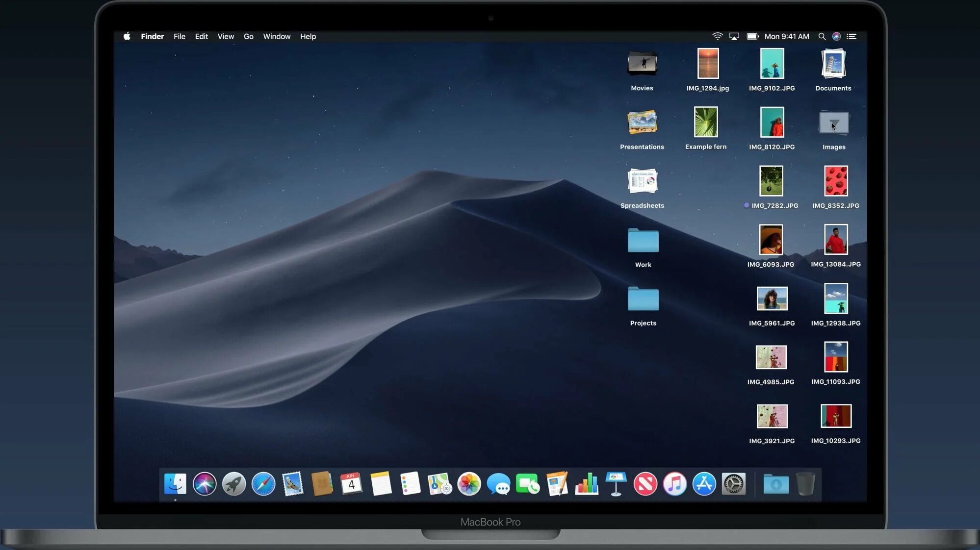Open System Preferences settings
This screenshot has width=980, height=550.
point(734,483)
